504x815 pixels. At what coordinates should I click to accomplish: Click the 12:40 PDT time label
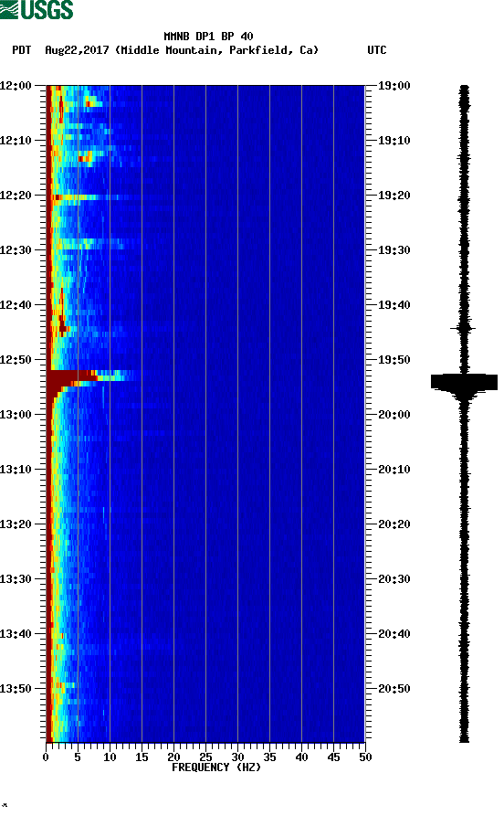(16, 304)
